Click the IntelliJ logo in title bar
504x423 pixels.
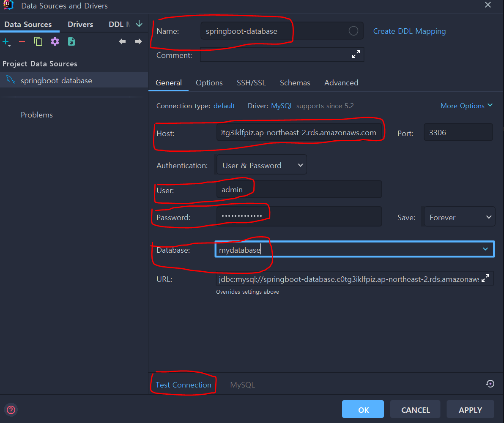[x=8, y=5]
